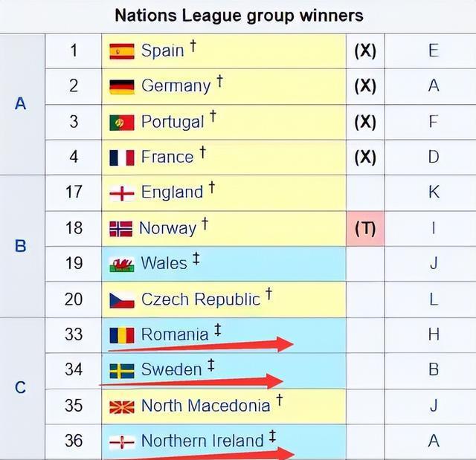Click the Romania flag icon
The image size is (476, 460).
[x=121, y=335]
